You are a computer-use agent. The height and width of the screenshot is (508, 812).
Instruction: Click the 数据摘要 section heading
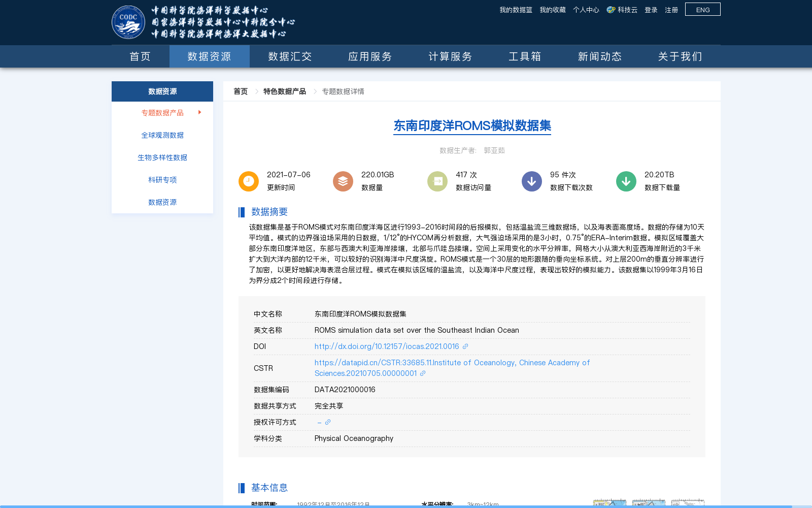[x=269, y=212]
